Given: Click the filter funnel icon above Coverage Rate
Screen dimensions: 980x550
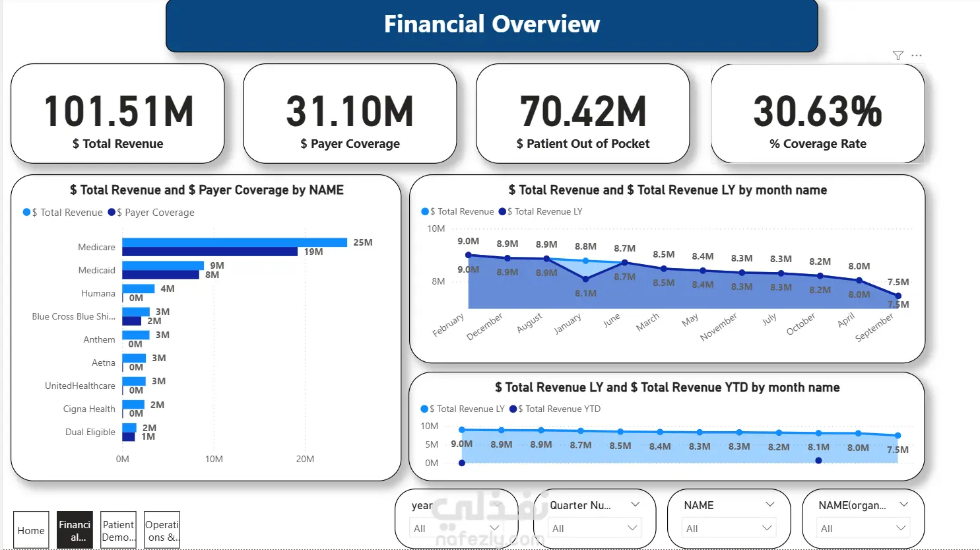Looking at the screenshot, I should pyautogui.click(x=898, y=55).
